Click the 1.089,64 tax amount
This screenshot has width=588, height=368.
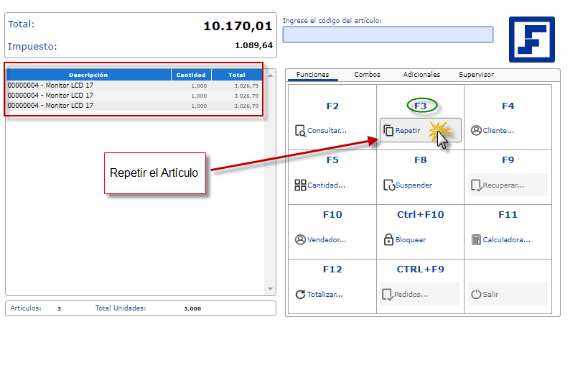(254, 45)
